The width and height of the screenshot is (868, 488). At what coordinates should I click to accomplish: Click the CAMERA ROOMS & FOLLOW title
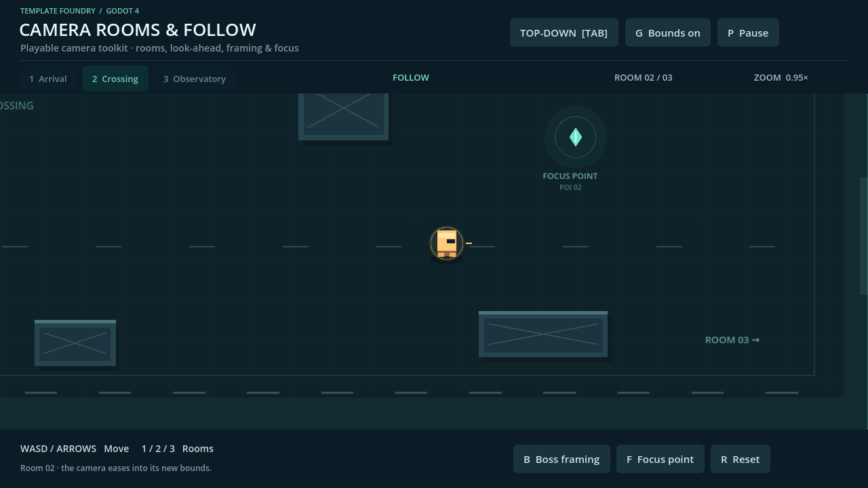(138, 30)
